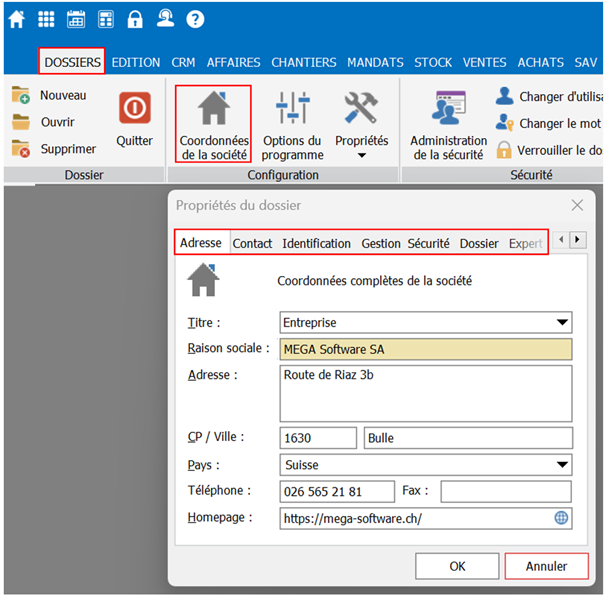The height and width of the screenshot is (597, 605).
Task: Open Coordonnées de la société
Action: [214, 125]
